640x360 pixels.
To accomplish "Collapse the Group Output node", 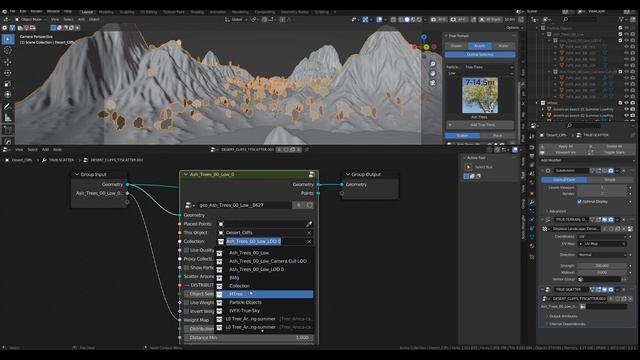I will click(348, 174).
